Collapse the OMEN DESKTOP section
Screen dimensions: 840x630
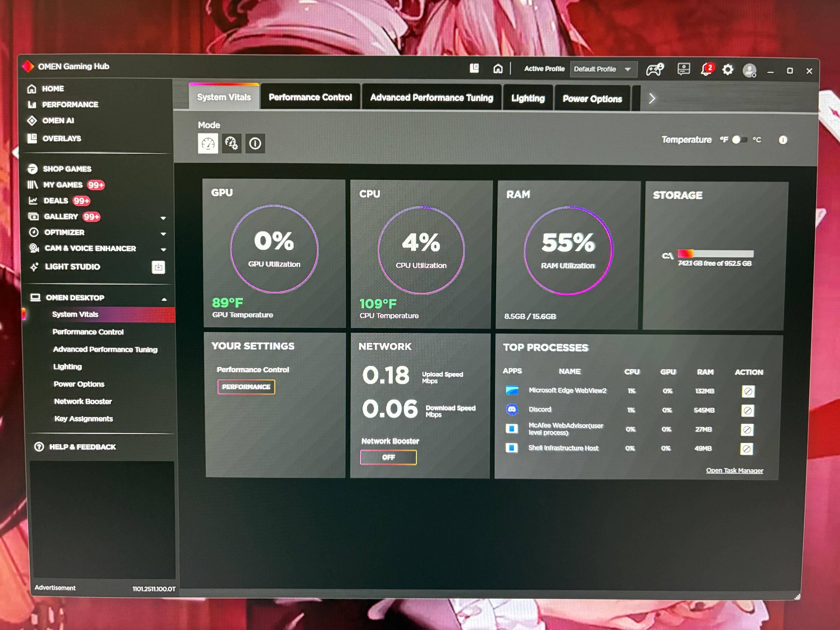click(x=164, y=299)
